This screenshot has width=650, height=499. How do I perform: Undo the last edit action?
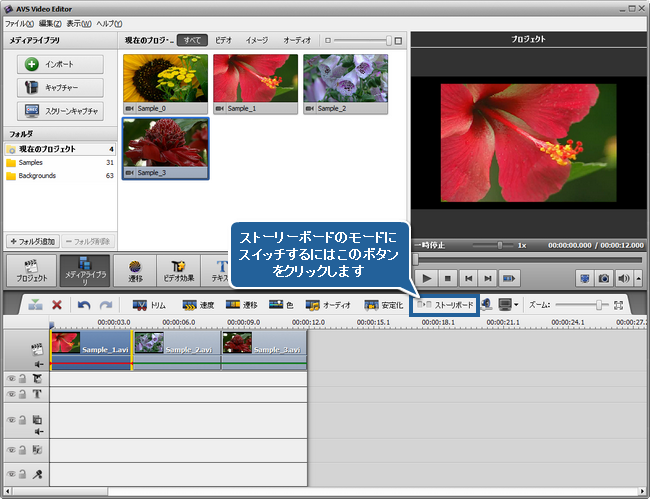pyautogui.click(x=84, y=304)
